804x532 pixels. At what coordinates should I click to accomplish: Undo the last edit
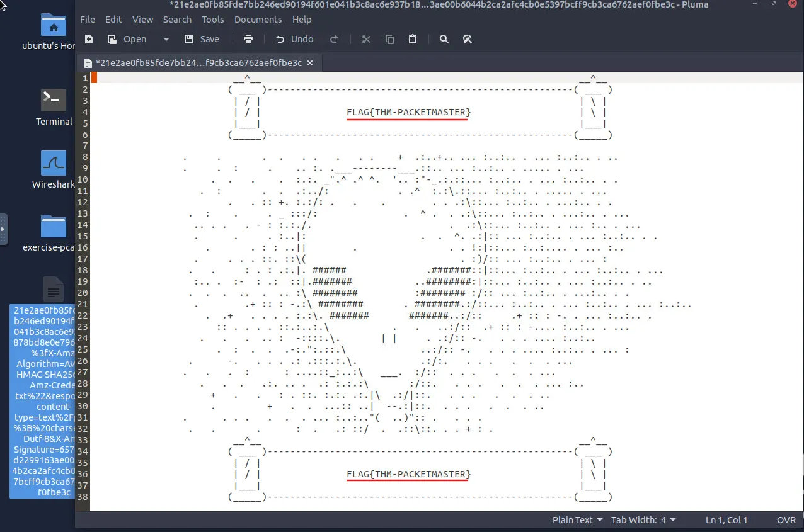click(x=294, y=39)
